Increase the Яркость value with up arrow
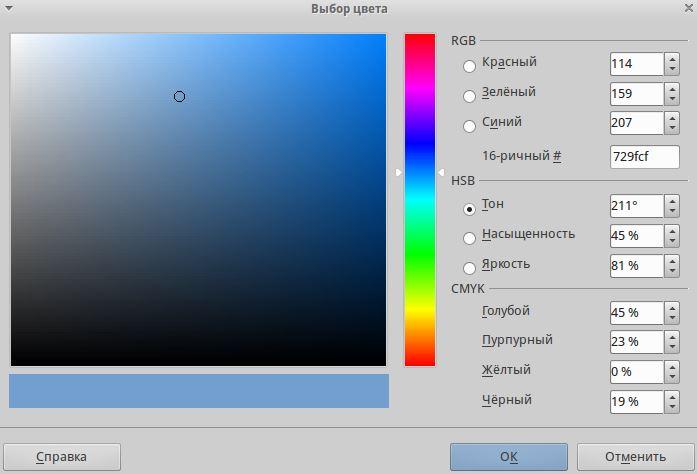 pyautogui.click(x=672, y=260)
